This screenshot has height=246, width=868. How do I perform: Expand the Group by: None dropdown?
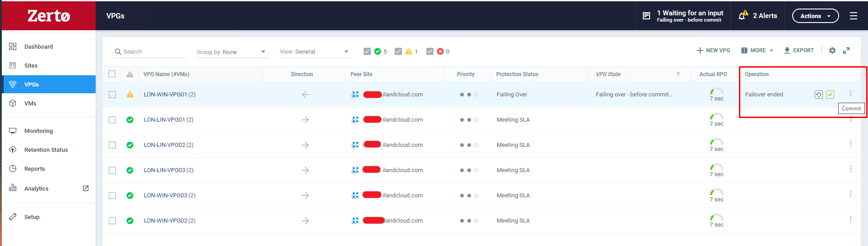(231, 52)
